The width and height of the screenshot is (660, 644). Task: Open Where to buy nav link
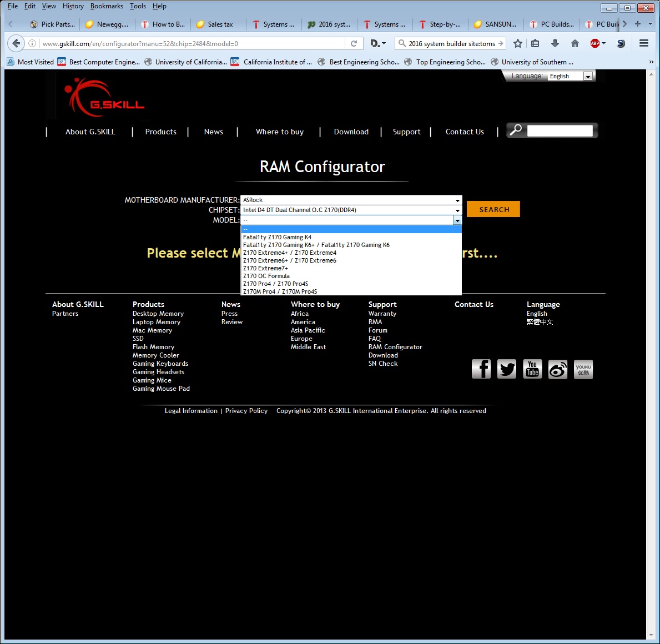coord(280,132)
